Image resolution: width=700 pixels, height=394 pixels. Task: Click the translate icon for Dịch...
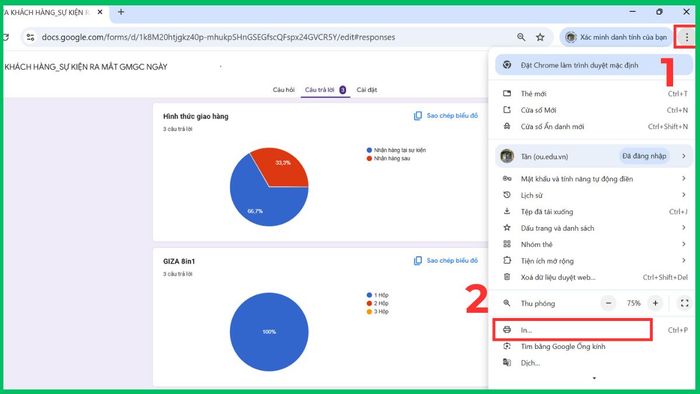(507, 362)
